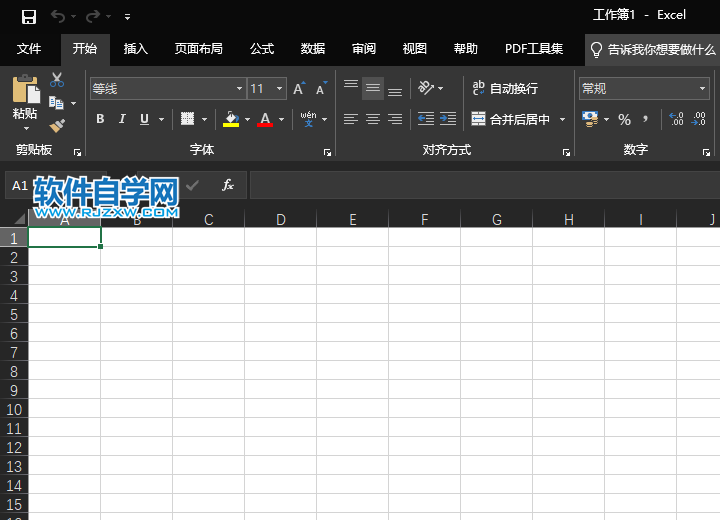Open the alignment (对齐方式) dialog launcher
The height and width of the screenshot is (520, 720).
tap(566, 153)
